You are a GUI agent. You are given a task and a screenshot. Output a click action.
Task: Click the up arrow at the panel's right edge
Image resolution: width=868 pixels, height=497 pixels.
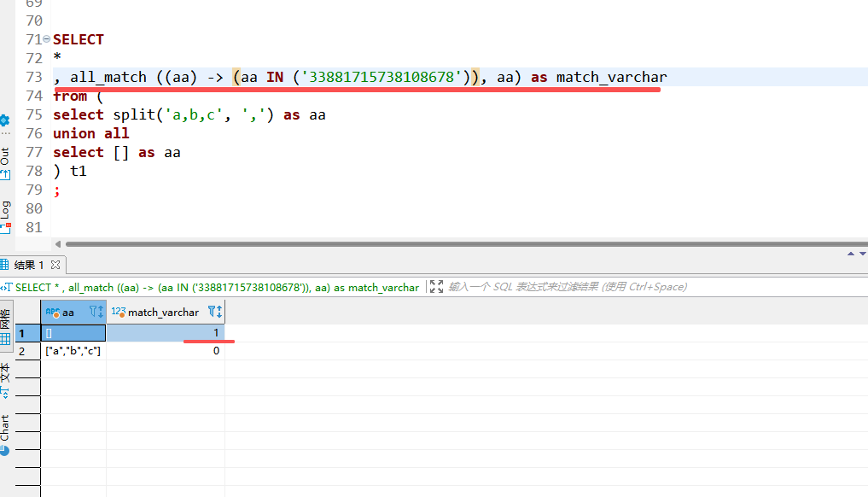(850, 254)
